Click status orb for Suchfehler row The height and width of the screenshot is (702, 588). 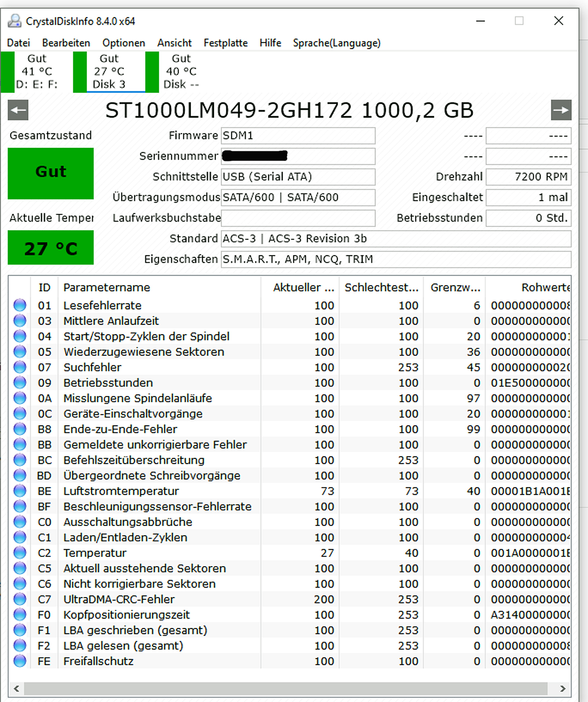click(20, 367)
